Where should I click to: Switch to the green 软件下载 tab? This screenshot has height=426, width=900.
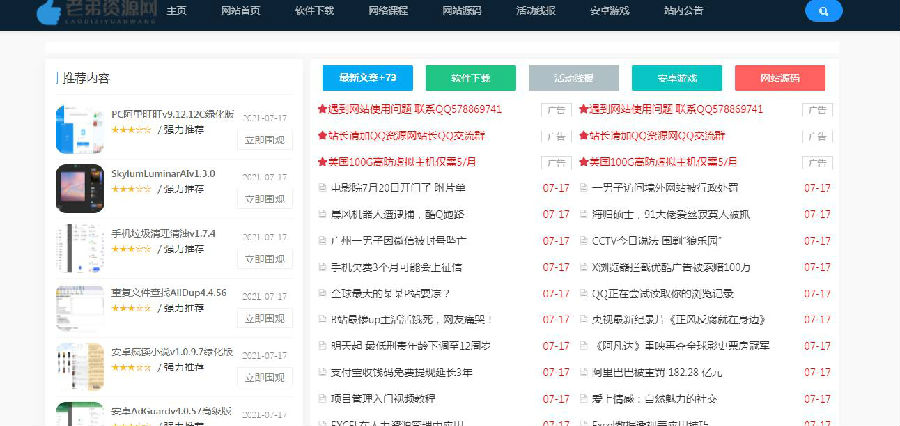click(470, 78)
